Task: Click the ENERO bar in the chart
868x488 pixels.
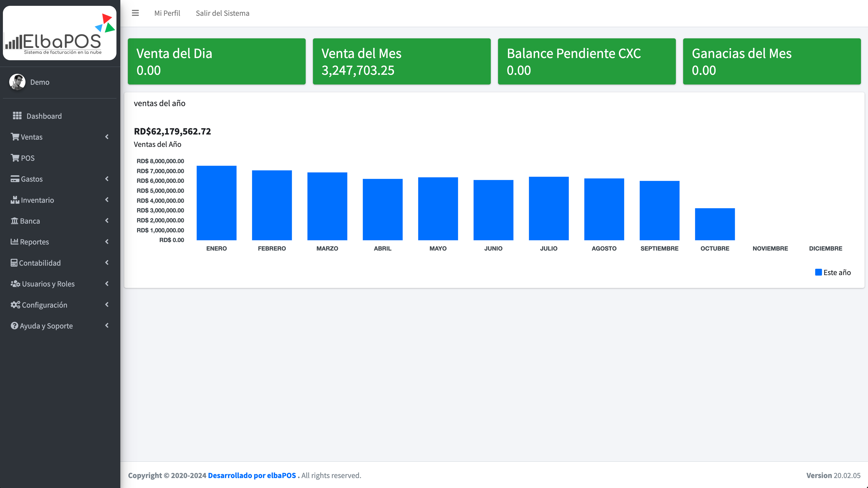Action: tap(216, 203)
